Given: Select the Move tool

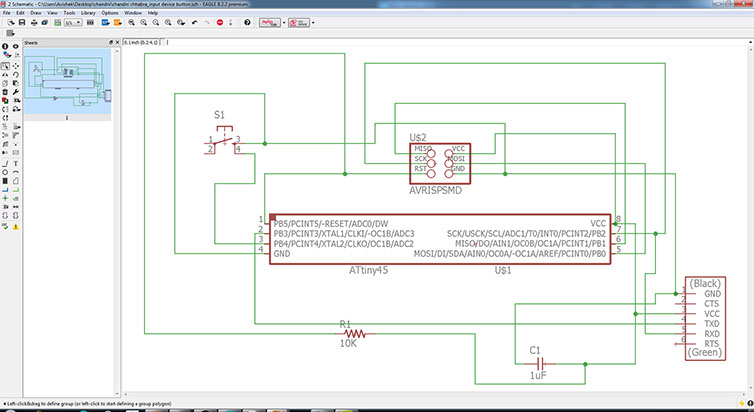Looking at the screenshot, I should (x=16, y=66).
